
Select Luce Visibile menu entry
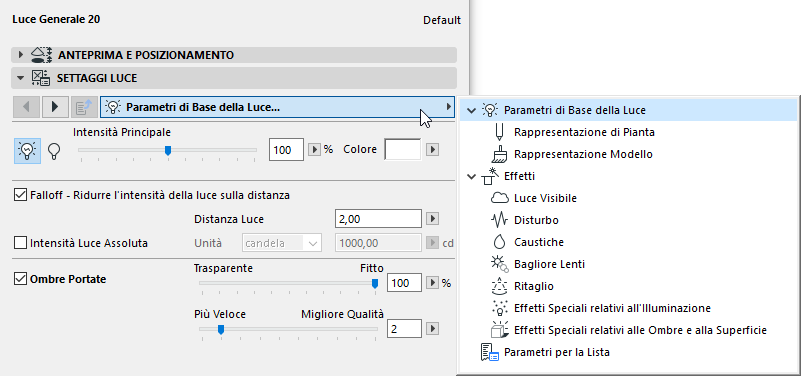tap(546, 198)
